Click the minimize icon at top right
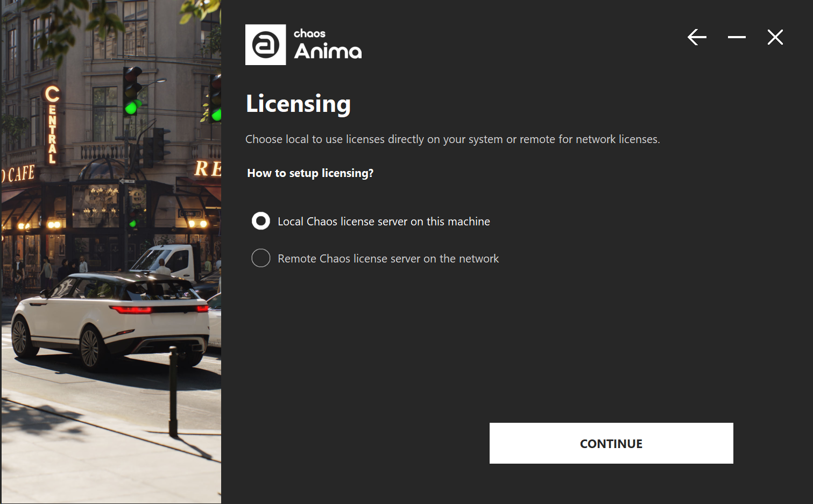Image resolution: width=813 pixels, height=504 pixels. (x=736, y=37)
